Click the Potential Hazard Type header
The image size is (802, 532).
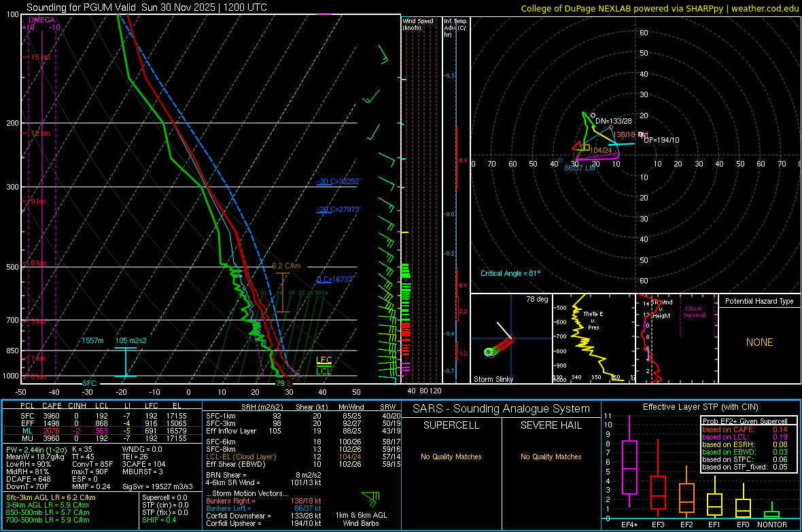(x=760, y=301)
